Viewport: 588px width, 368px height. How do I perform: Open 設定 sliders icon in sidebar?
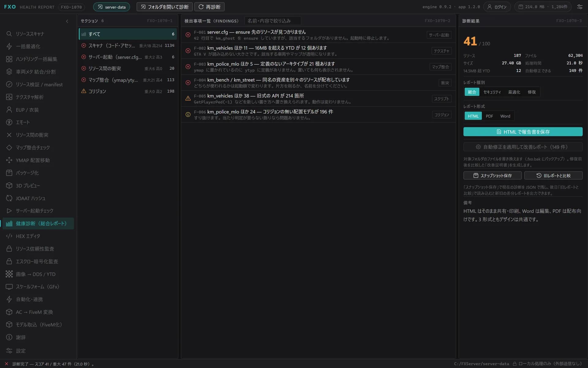click(9, 351)
